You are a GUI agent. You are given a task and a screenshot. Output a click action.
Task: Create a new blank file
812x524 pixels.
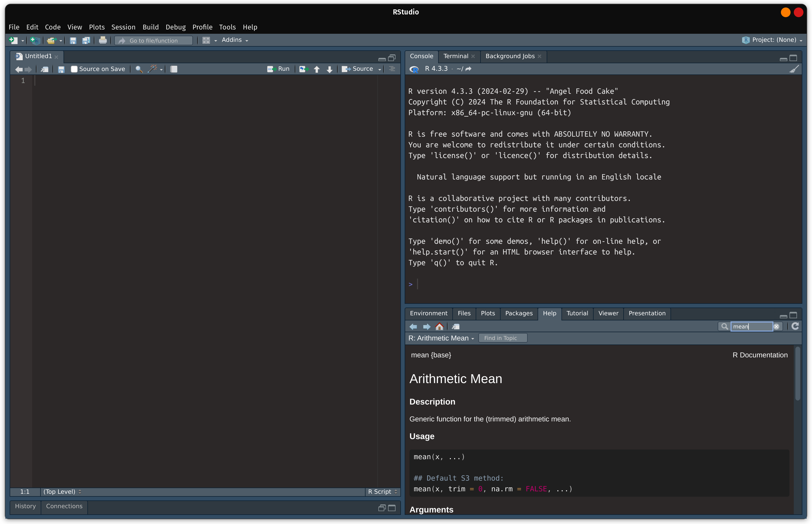coord(14,40)
